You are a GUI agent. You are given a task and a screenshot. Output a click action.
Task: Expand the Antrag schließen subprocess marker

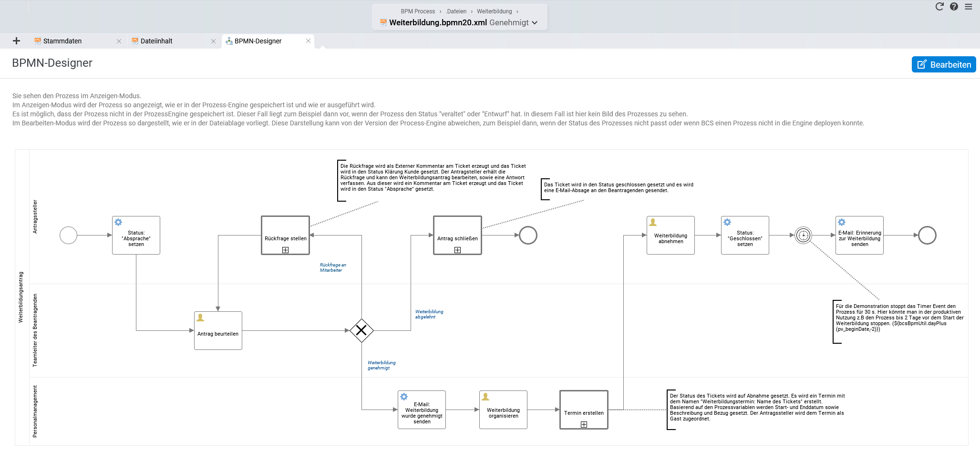tap(457, 250)
